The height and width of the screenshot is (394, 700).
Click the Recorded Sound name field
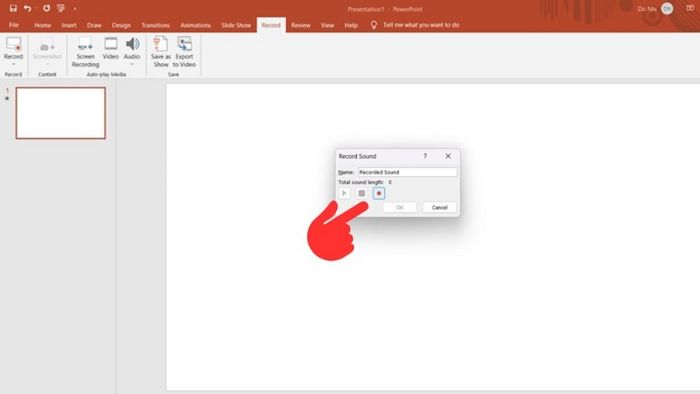408,172
